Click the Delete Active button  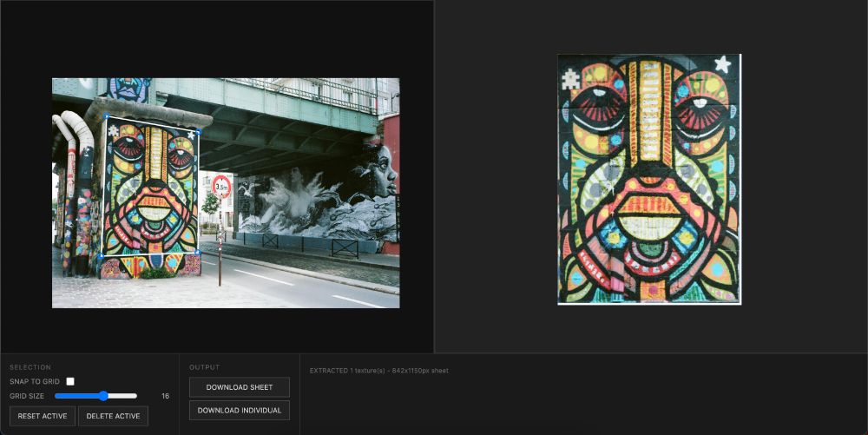coord(113,416)
